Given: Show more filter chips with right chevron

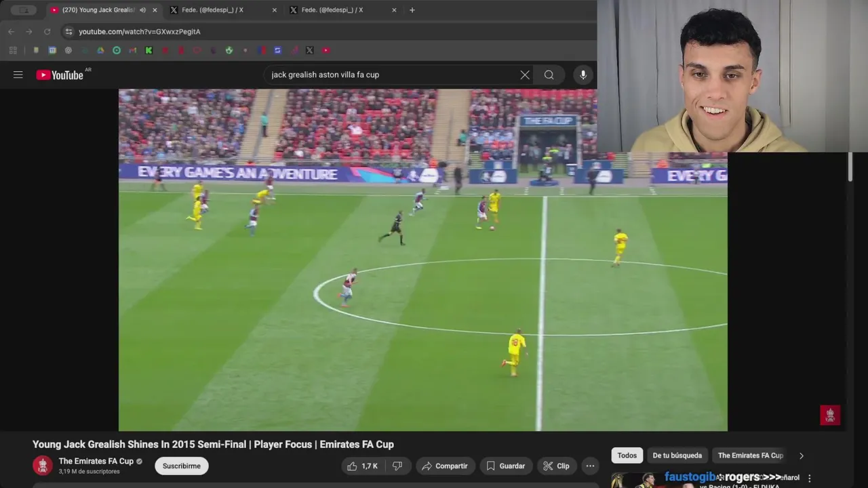Looking at the screenshot, I should coord(802,455).
